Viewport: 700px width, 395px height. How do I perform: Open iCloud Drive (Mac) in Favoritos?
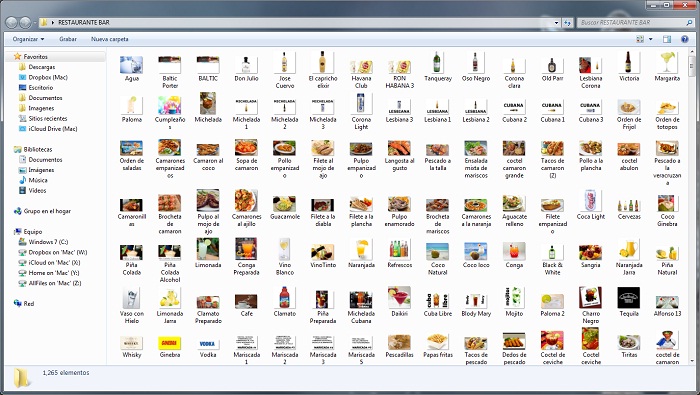[53, 129]
